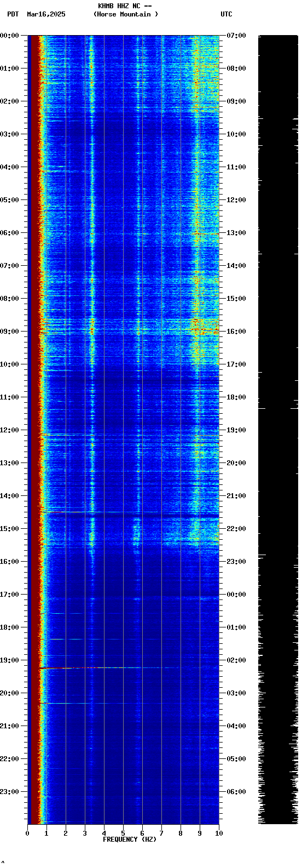Click the 01:00 UTC time label
The height and width of the screenshot is (868, 302).
click(x=236, y=627)
